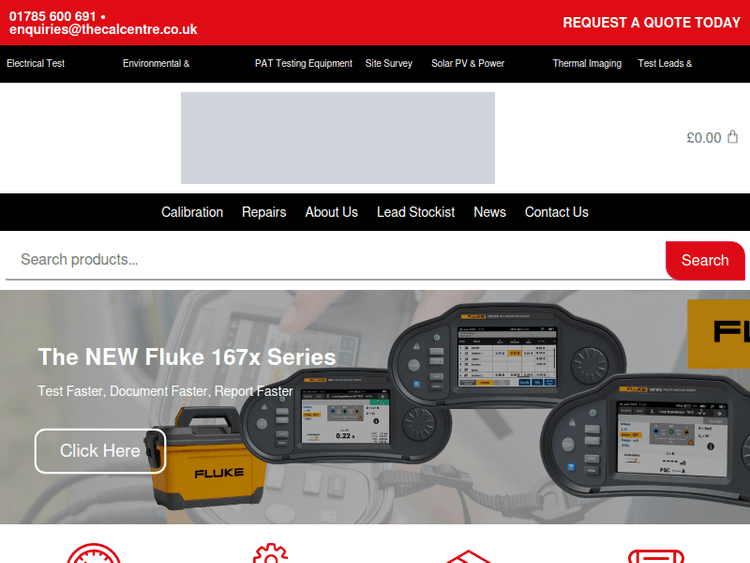
Task: Select Thermal Imaging in the top navigation
Action: click(x=587, y=63)
